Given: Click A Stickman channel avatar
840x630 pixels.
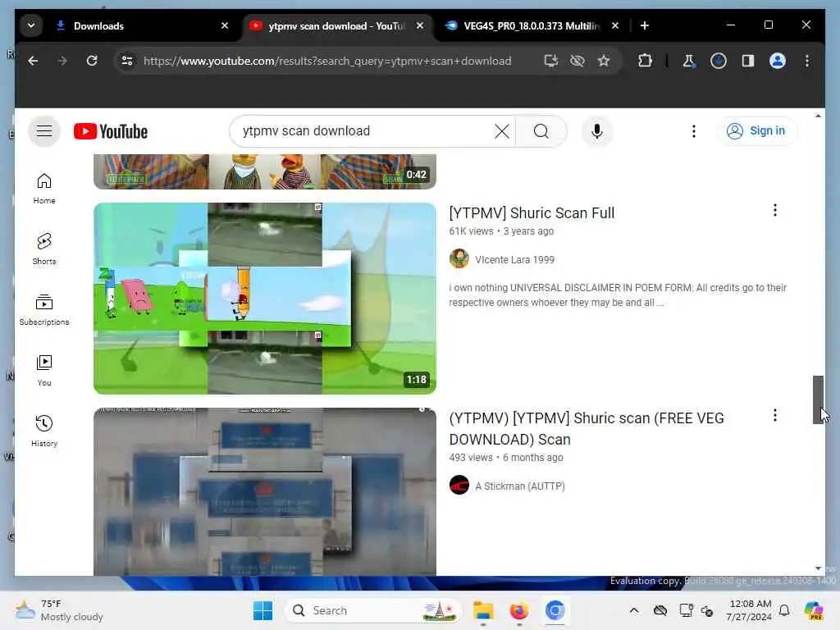Looking at the screenshot, I should (x=459, y=486).
